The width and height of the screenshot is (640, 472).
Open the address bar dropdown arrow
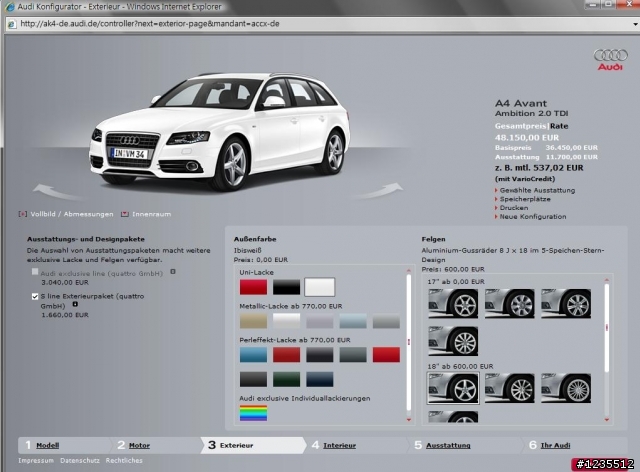(x=635, y=24)
